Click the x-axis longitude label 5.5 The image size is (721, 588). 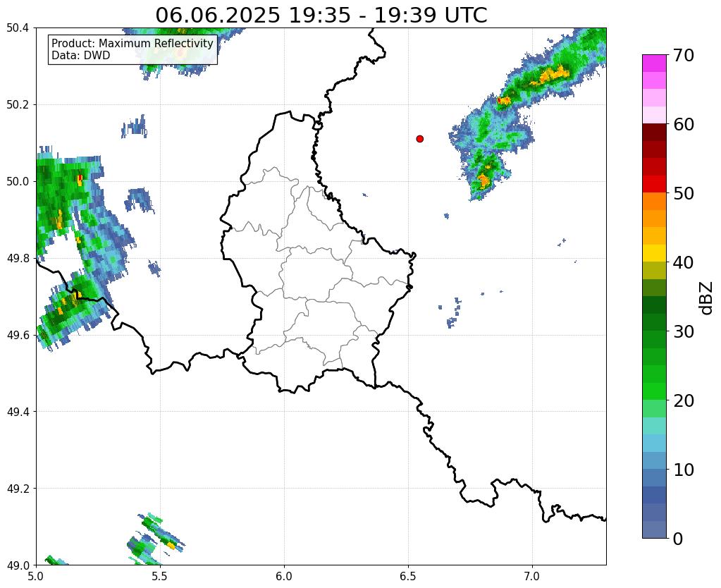(x=160, y=576)
